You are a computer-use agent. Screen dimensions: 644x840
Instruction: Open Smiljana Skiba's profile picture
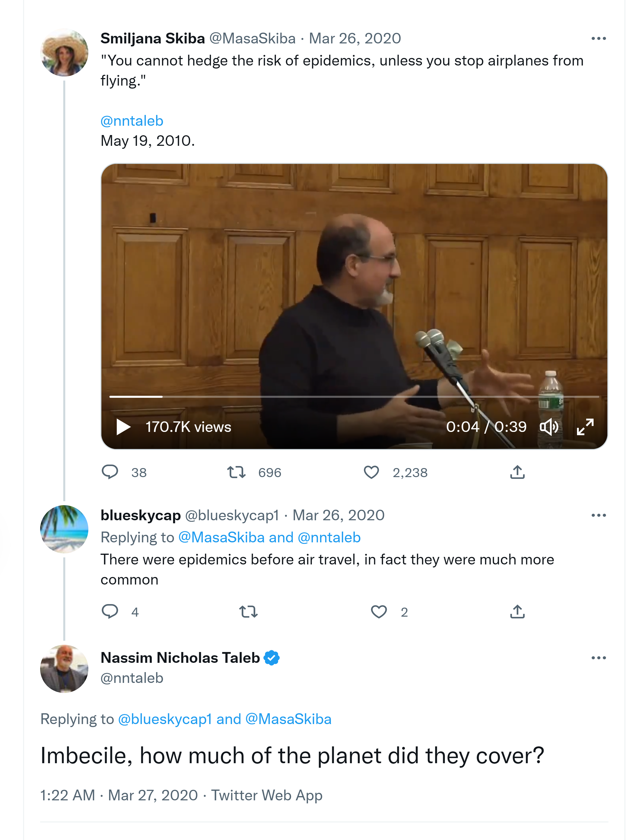coord(65,52)
